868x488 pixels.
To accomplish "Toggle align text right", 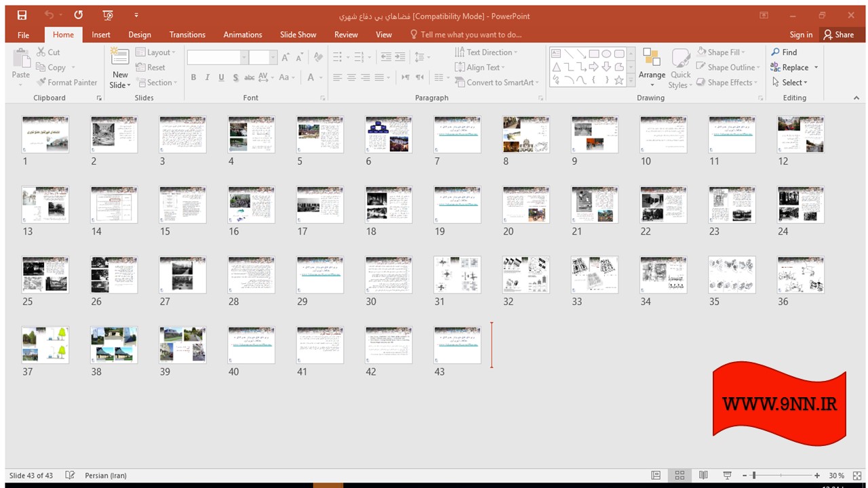I will tap(365, 77).
